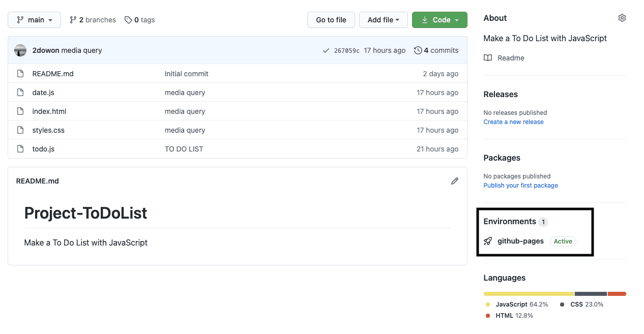The height and width of the screenshot is (334, 644).
Task: Open the main branch dropdown
Action: (x=34, y=20)
